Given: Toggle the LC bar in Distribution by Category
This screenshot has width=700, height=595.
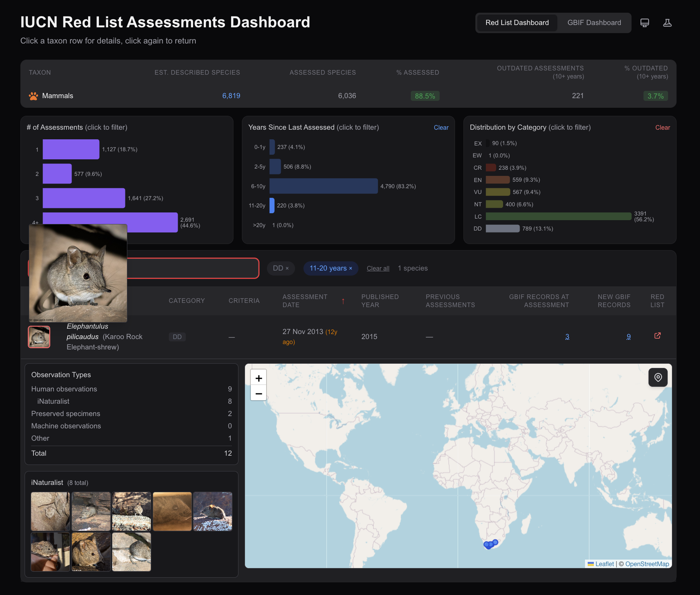Looking at the screenshot, I should click(558, 216).
